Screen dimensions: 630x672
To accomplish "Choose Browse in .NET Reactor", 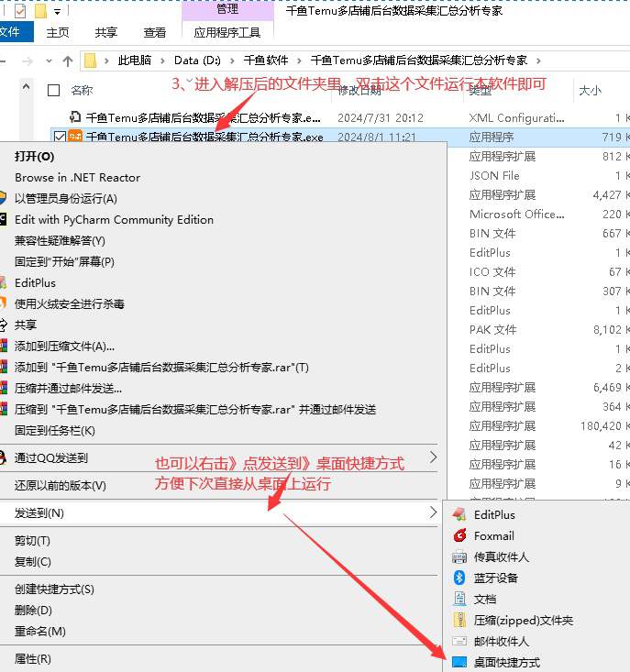I will pyautogui.click(x=78, y=178).
